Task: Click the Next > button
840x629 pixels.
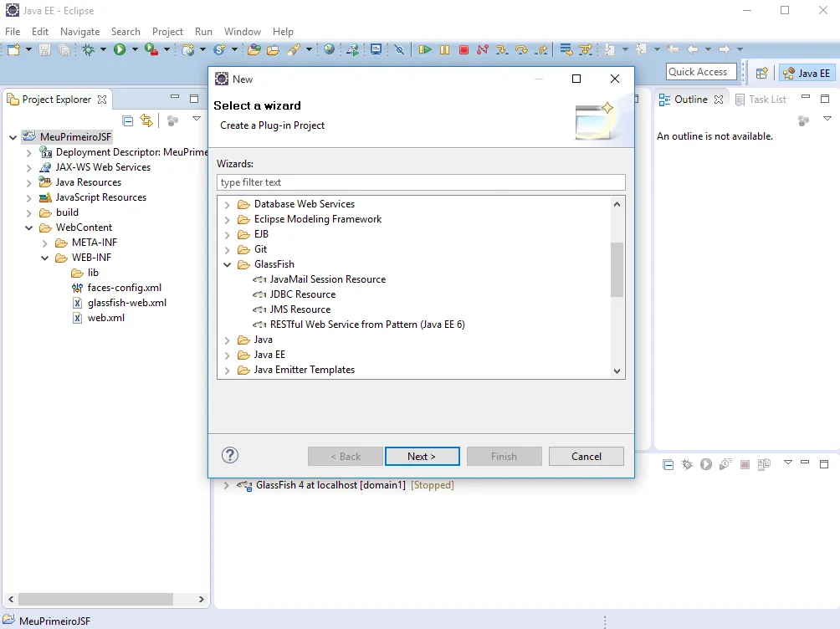Action: coord(422,457)
